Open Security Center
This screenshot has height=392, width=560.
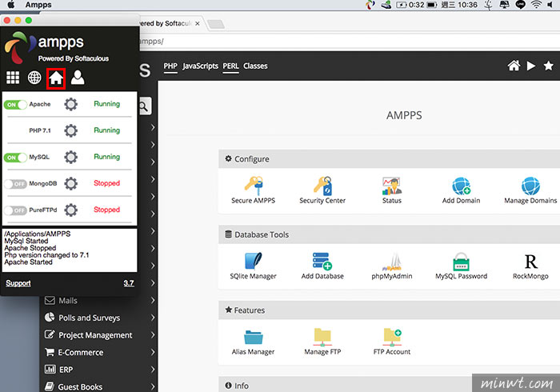(x=322, y=190)
